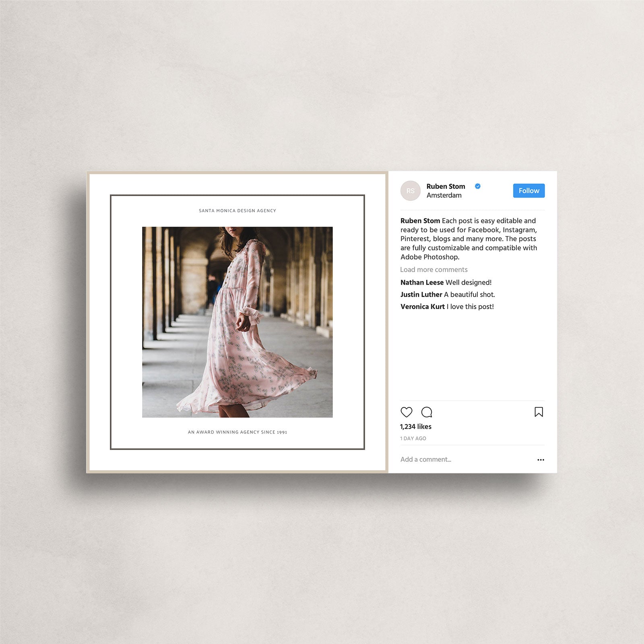Expand Load more comments
This screenshot has height=644, width=644.
click(433, 270)
